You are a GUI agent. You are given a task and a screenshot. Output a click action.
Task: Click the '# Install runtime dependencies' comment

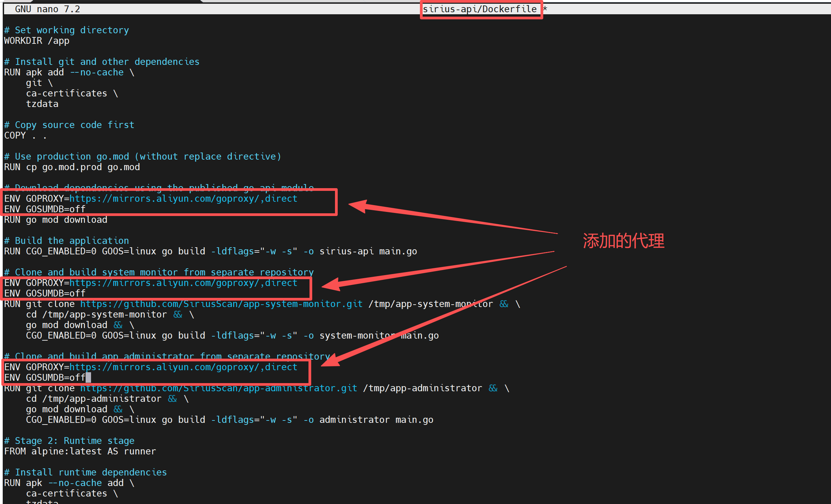tap(86, 472)
